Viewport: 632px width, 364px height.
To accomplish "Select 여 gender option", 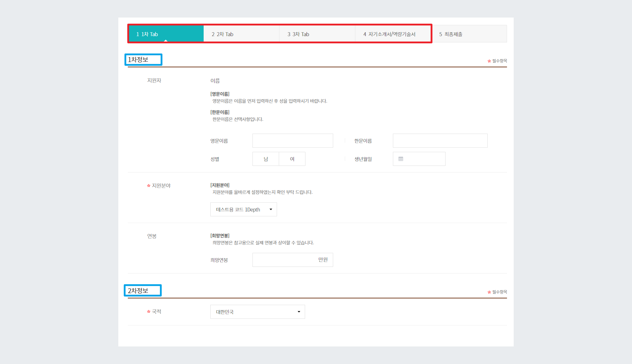I will pos(292,159).
